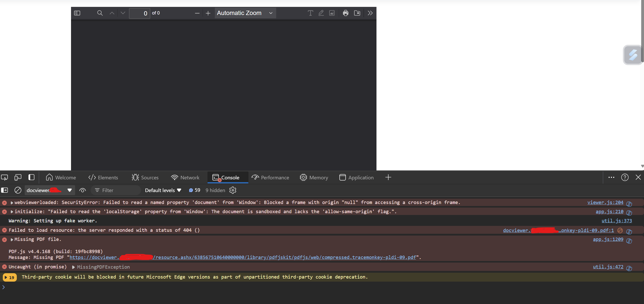Open PDF viewer secondary tools menu

(370, 13)
